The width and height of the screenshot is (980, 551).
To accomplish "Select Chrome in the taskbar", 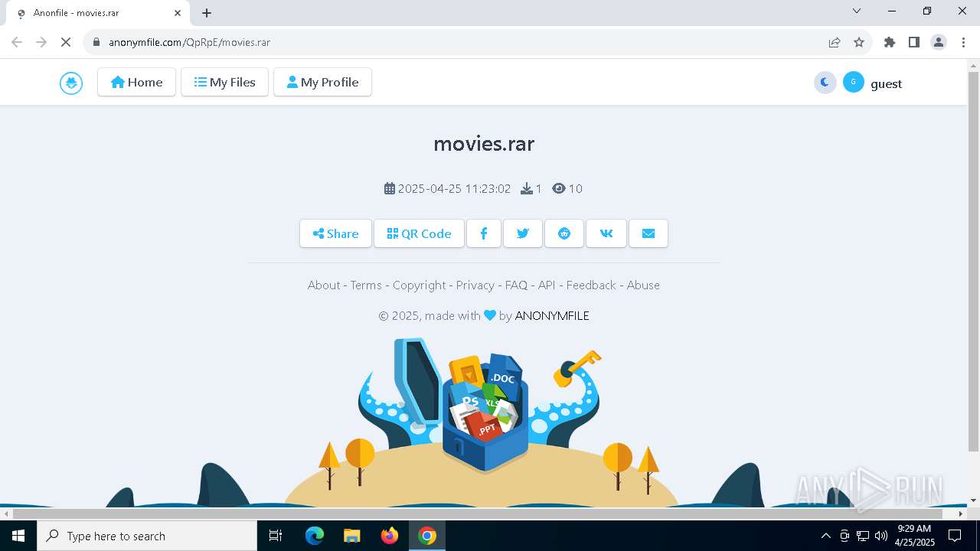I will (427, 536).
